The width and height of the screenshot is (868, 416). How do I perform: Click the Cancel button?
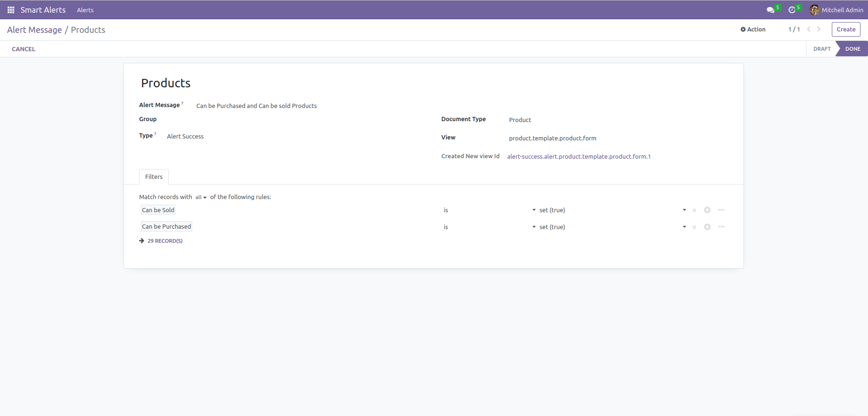23,49
